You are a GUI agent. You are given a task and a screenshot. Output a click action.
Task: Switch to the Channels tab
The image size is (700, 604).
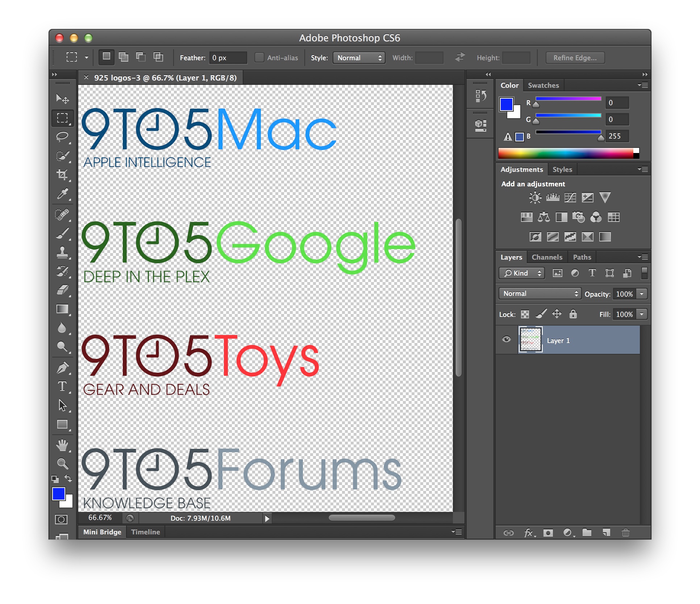point(547,257)
